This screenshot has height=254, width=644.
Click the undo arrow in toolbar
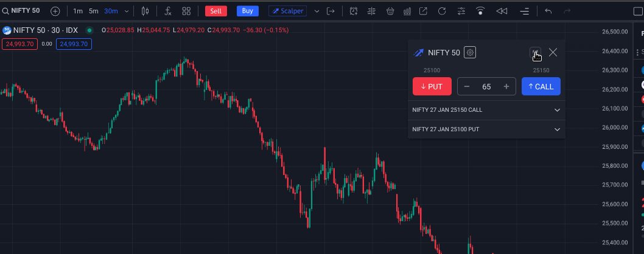(548, 11)
